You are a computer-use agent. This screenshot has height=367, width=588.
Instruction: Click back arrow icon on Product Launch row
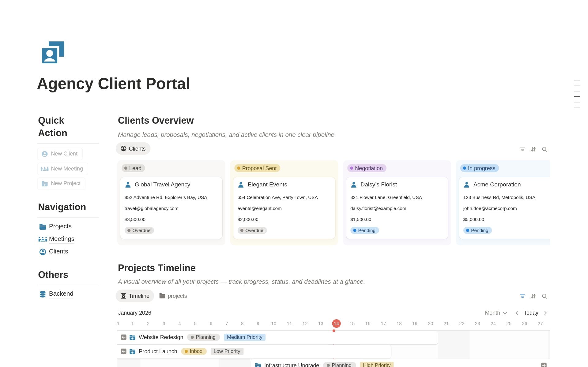tap(123, 351)
